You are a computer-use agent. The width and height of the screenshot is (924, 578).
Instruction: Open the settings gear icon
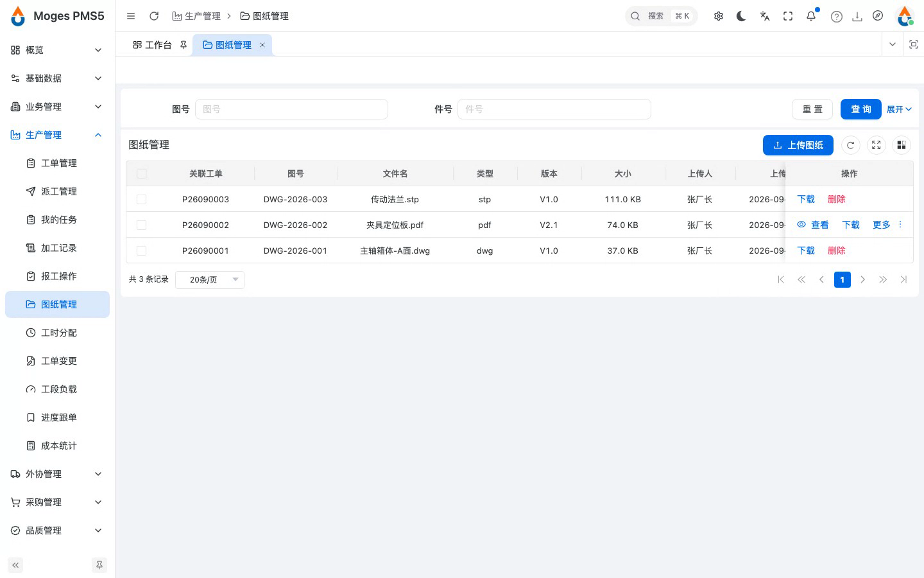click(719, 16)
